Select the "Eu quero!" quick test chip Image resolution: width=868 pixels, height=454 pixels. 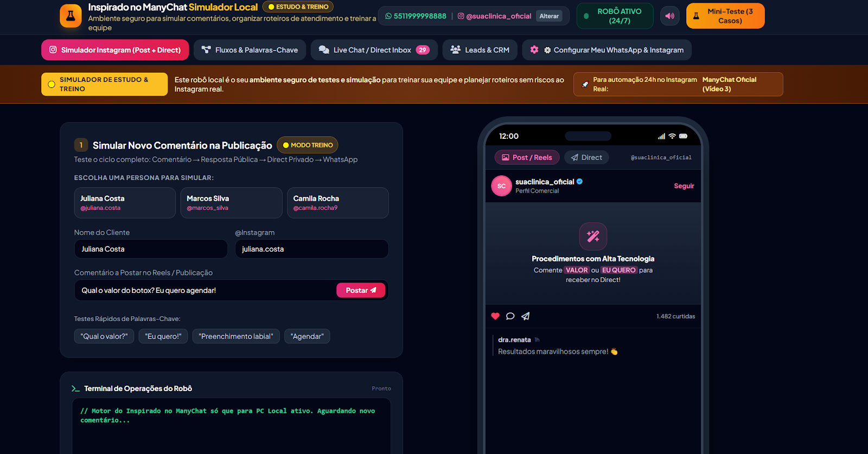[x=163, y=336]
